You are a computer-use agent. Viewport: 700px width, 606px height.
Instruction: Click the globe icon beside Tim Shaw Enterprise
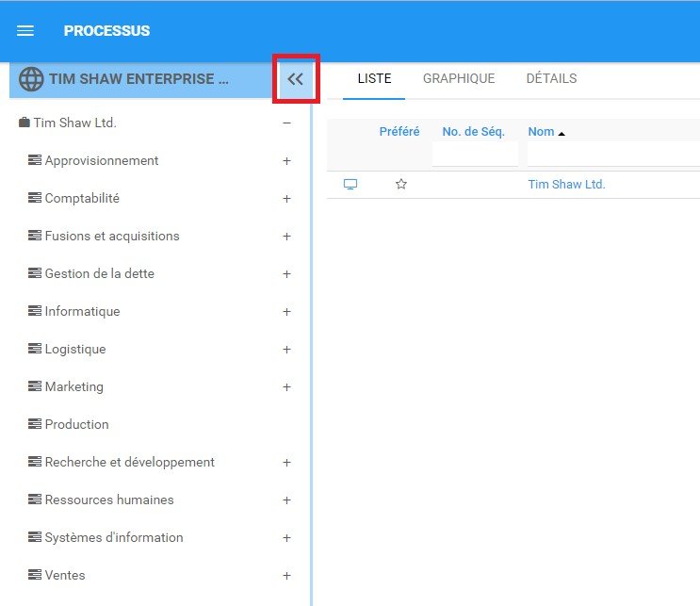(x=31, y=79)
